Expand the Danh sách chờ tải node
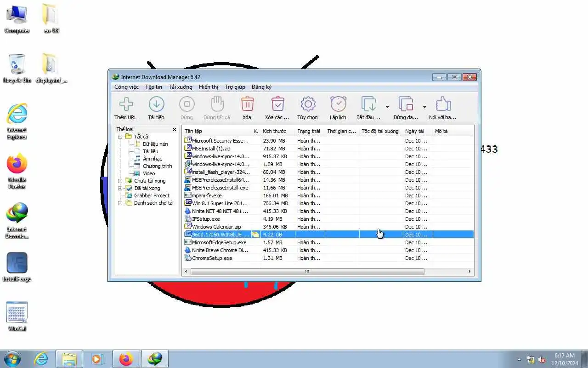This screenshot has width=588, height=368. [x=120, y=203]
